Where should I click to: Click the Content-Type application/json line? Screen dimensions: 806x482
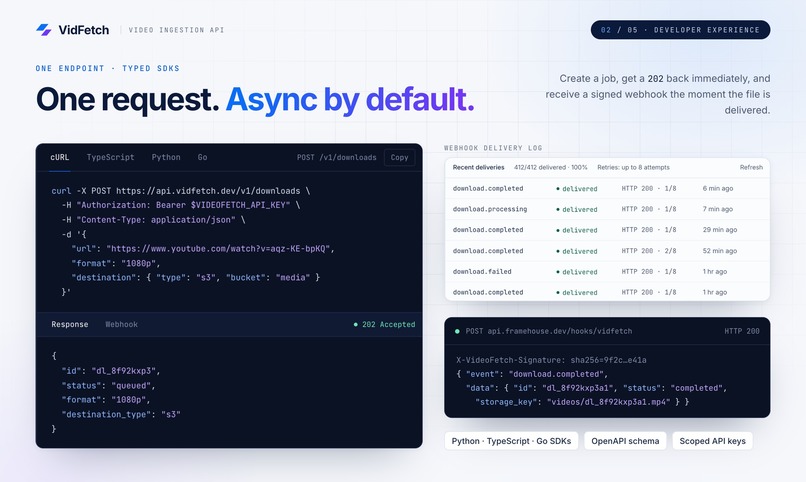click(x=153, y=219)
